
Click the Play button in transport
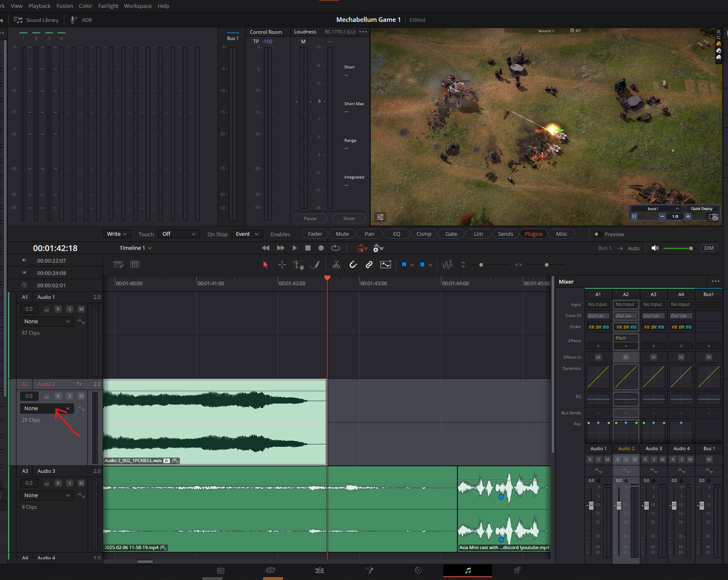point(294,248)
